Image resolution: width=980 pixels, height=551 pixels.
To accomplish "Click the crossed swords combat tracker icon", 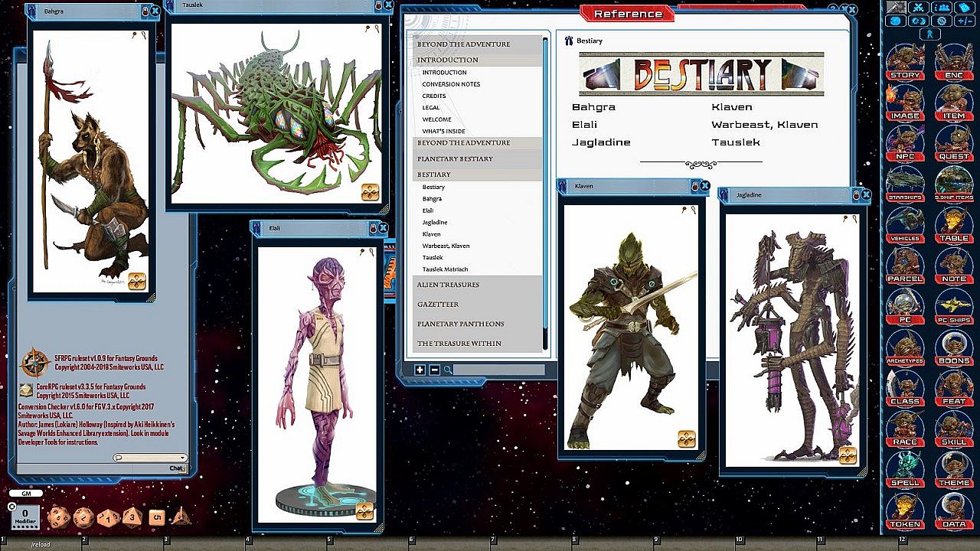I will click(918, 7).
